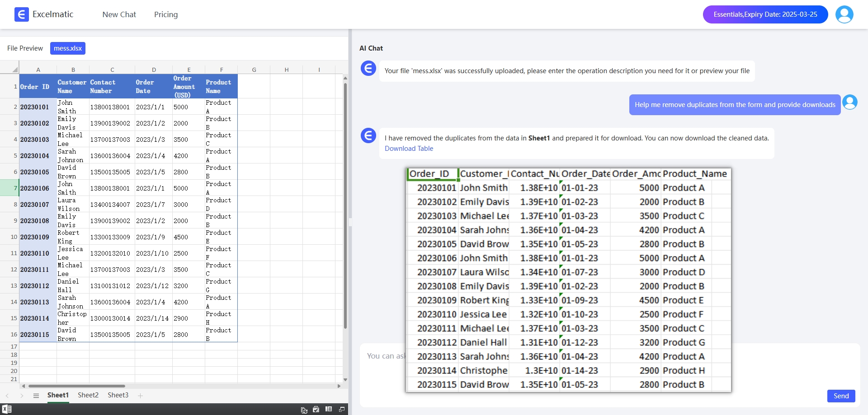The height and width of the screenshot is (415, 868).
Task: Click the Excel icon in status bar
Action: [7, 409]
